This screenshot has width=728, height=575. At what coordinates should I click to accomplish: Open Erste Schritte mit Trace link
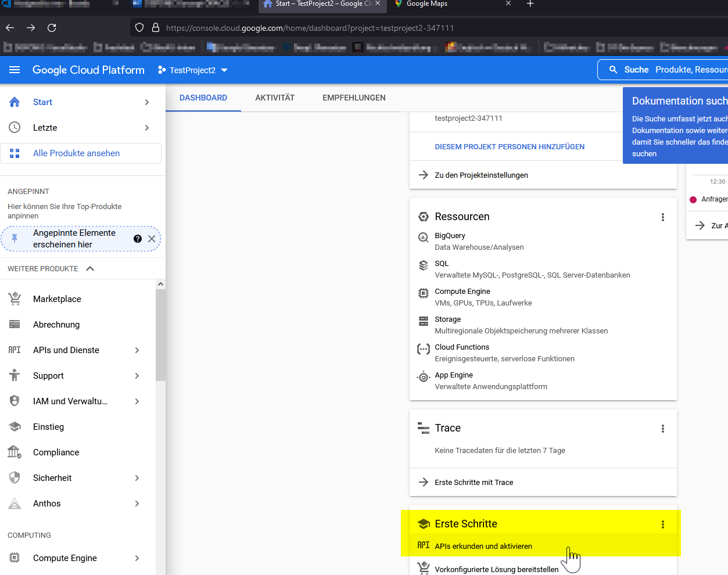pos(474,483)
